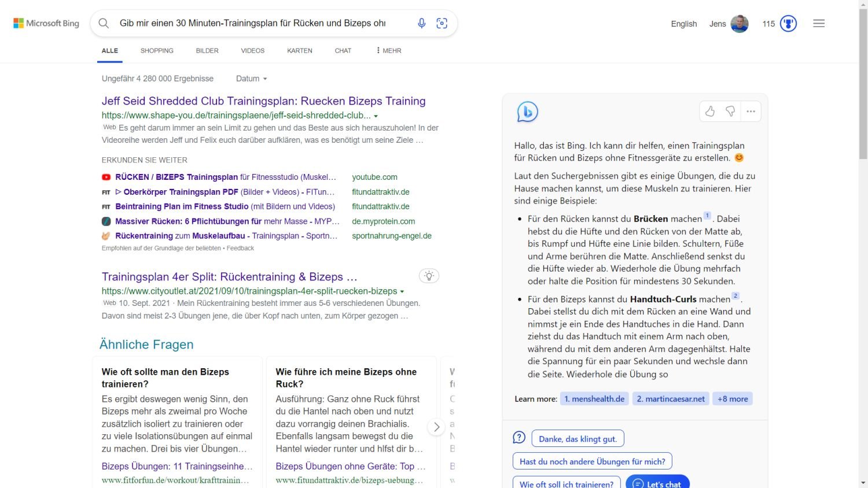Switch to the CHAT tab
The height and width of the screenshot is (488, 868).
[x=343, y=51]
